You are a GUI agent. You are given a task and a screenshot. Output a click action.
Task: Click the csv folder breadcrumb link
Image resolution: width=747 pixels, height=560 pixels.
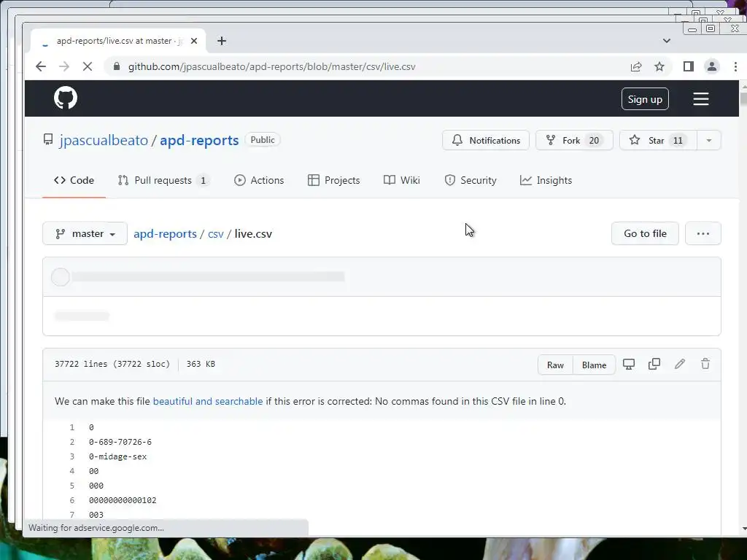coord(215,234)
